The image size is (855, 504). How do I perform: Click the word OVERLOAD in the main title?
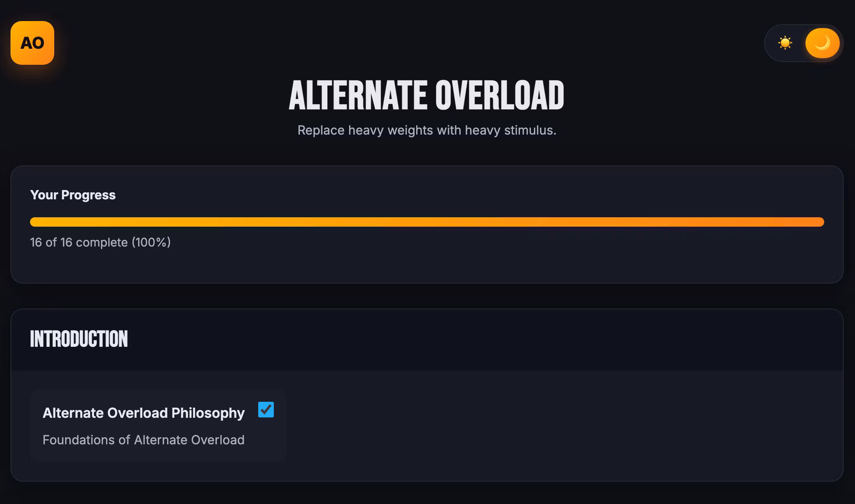coord(500,96)
